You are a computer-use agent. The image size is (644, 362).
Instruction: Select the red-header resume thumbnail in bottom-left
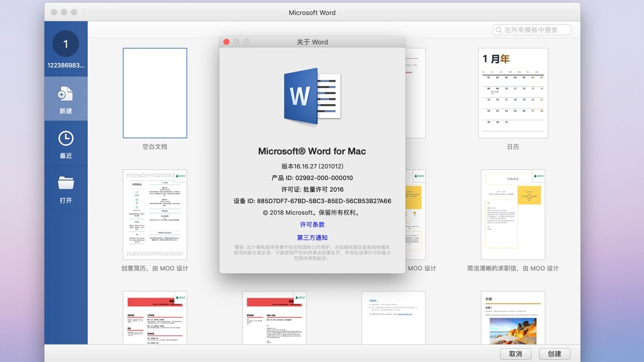[155, 318]
